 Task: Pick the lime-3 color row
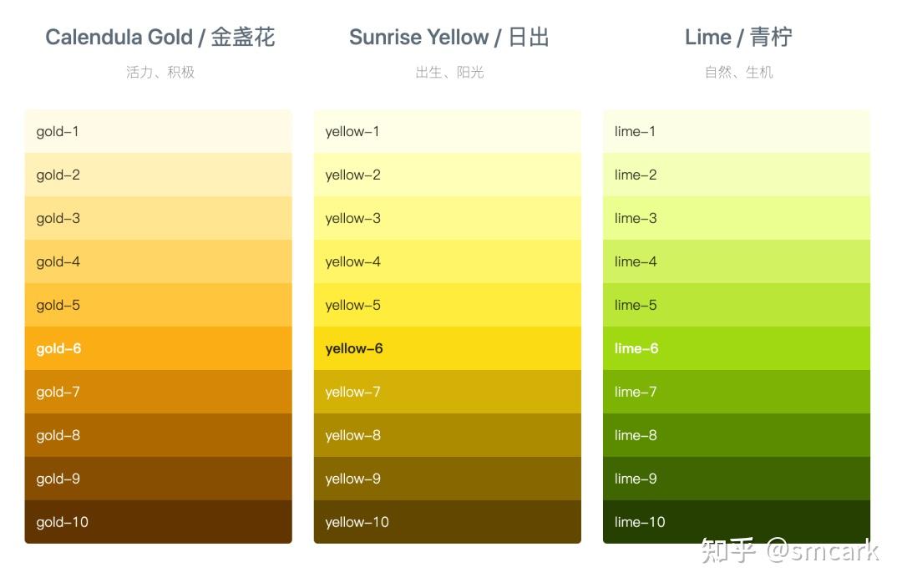[x=736, y=218]
